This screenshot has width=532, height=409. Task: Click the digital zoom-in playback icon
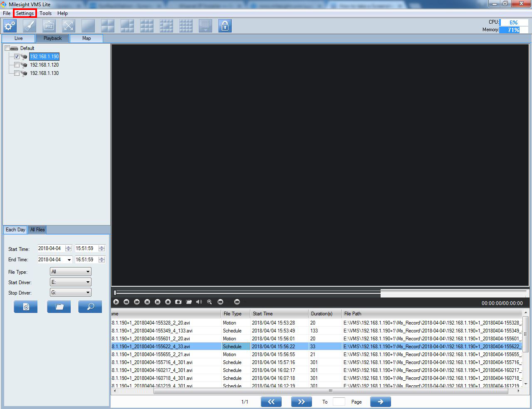coord(209,302)
